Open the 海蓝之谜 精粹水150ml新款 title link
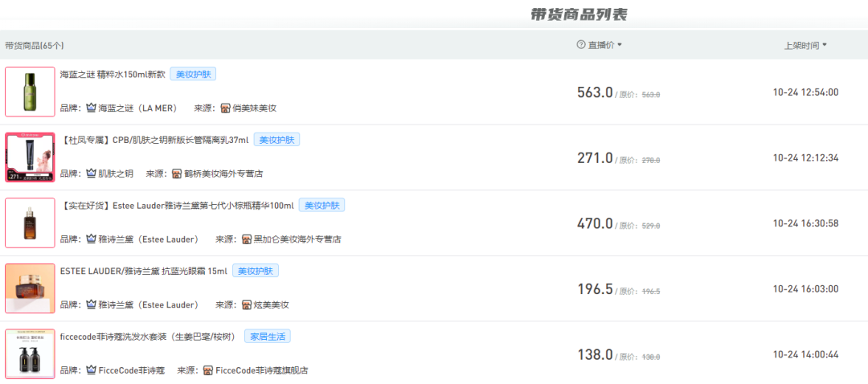This screenshot has height=384, width=868. 113,74
